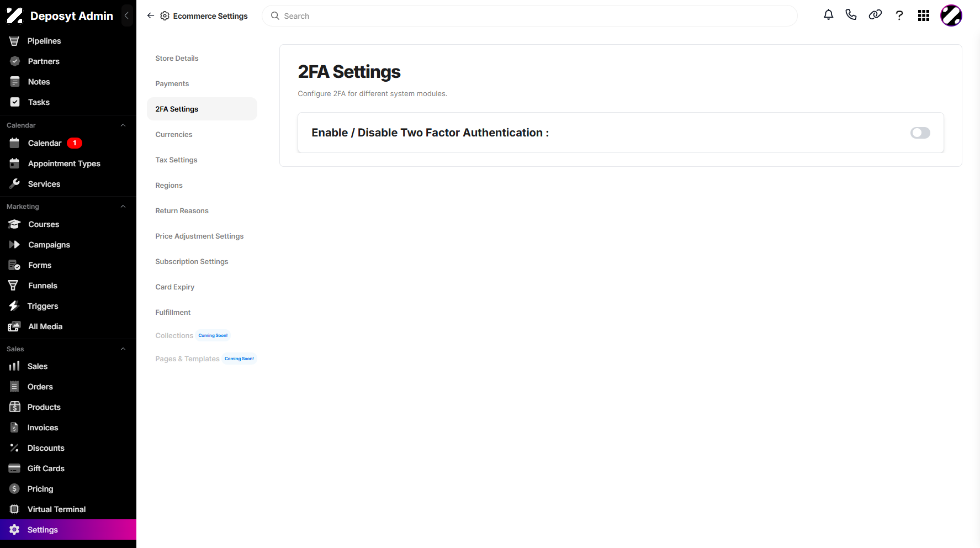This screenshot has width=980, height=548.
Task: Open Return Reasons tab
Action: click(x=202, y=210)
